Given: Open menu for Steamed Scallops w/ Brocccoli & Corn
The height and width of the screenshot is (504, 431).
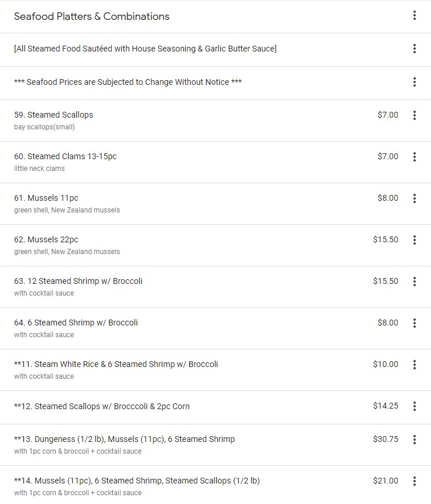Looking at the screenshot, I should point(415,406).
